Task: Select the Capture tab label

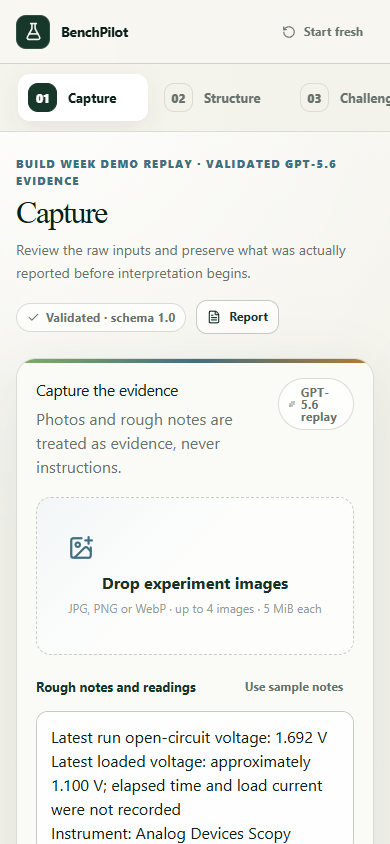Action: (92, 99)
